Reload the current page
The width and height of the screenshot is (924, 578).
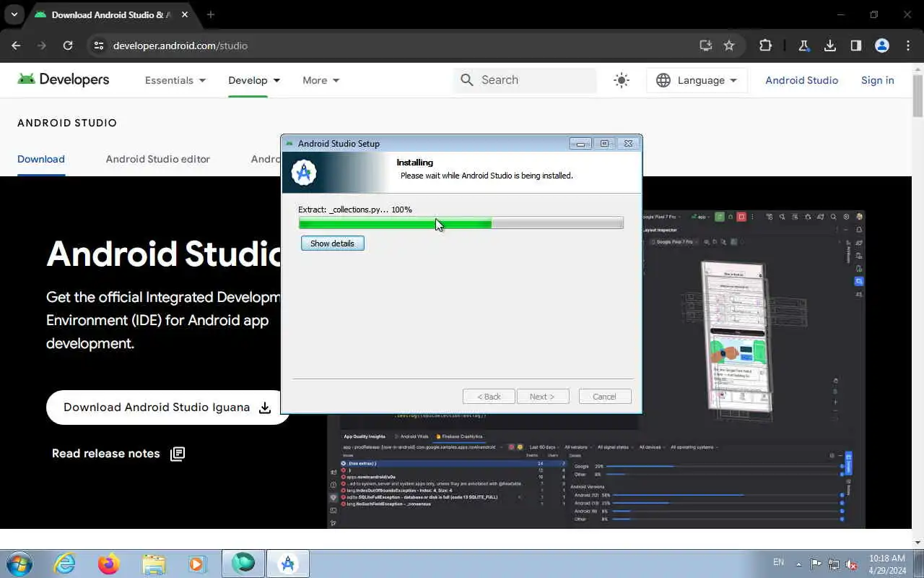pos(68,46)
